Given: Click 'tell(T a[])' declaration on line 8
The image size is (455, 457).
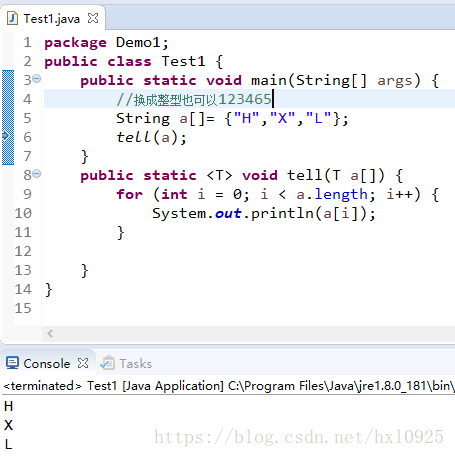Looking at the screenshot, I should click(336, 176).
